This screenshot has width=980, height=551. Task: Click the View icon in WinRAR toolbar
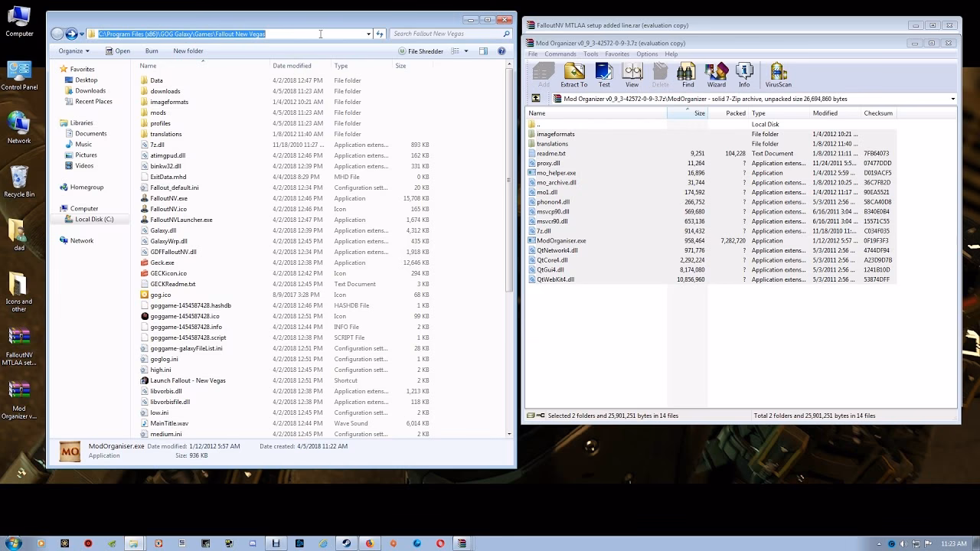[x=632, y=75]
